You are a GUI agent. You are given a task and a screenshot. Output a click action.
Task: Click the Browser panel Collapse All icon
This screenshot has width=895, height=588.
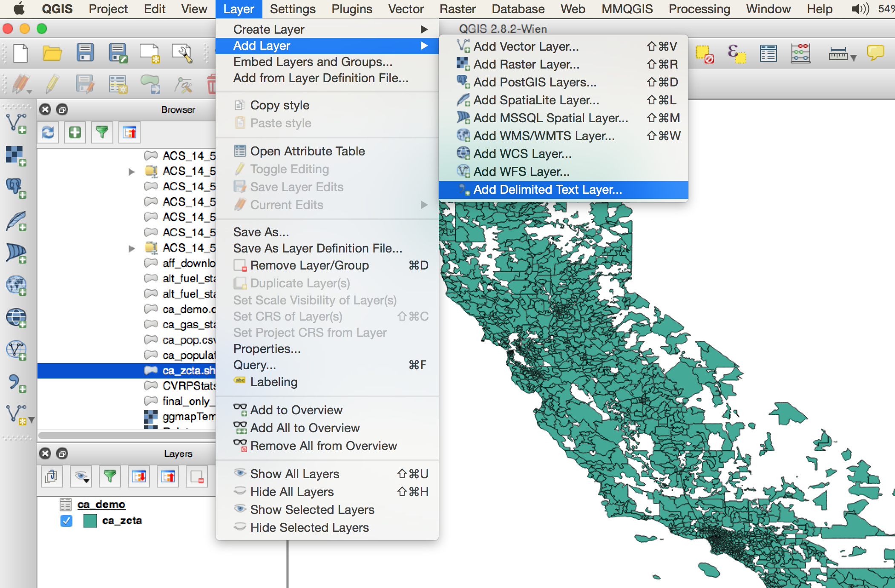130,132
